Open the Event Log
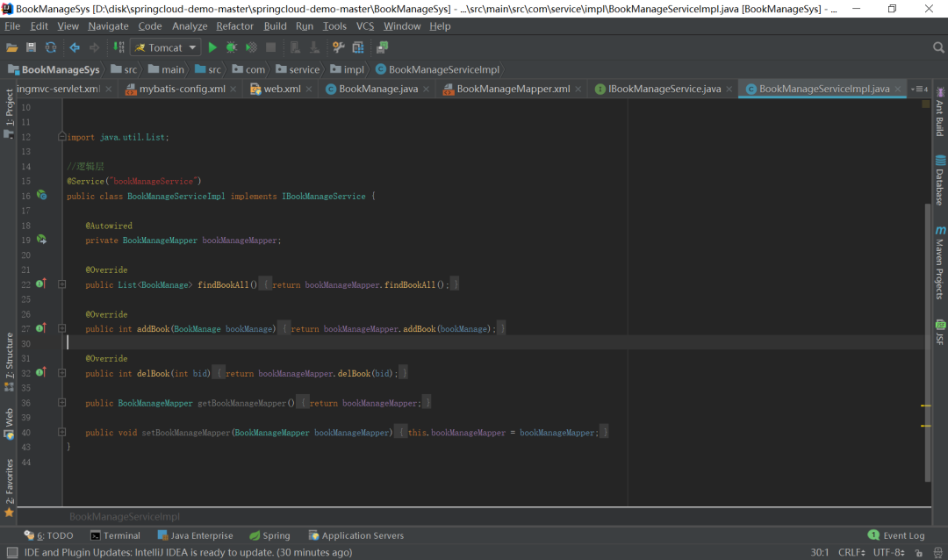This screenshot has width=948, height=560. 896,535
